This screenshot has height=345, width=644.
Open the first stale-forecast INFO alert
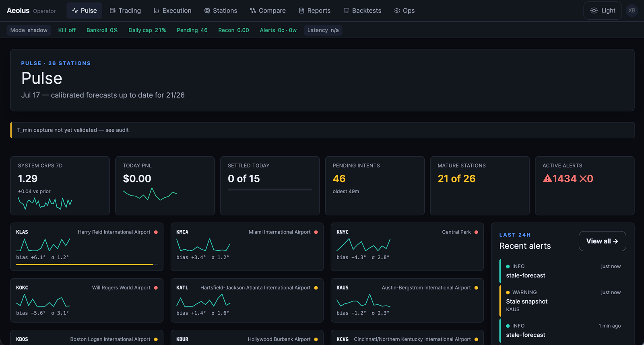pyautogui.click(x=563, y=271)
